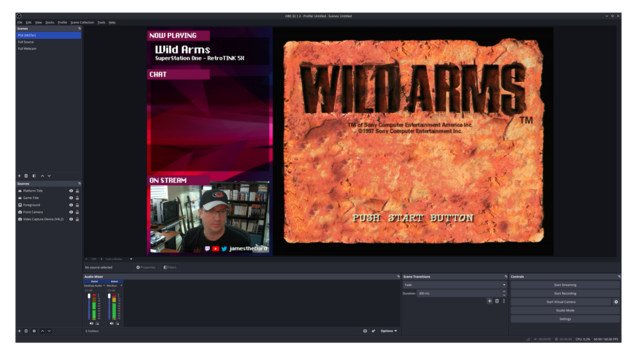
Task: Click the Properties button in source toolbar
Action: click(145, 267)
